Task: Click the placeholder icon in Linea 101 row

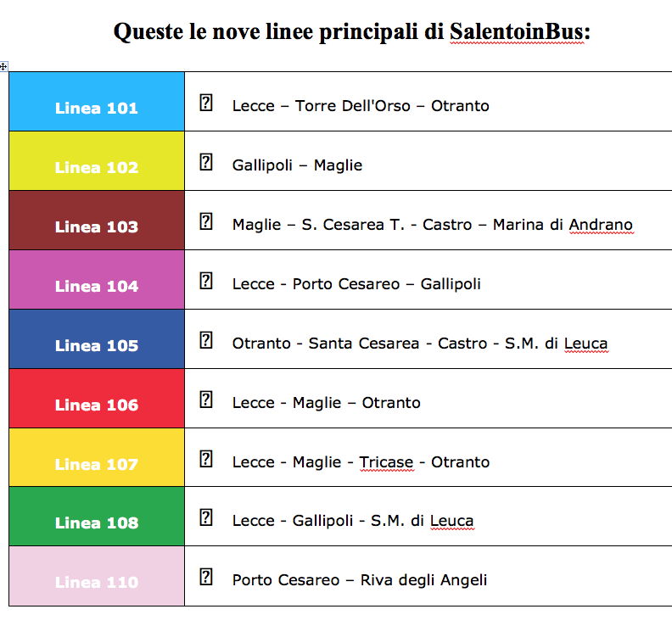Action: coord(205,103)
